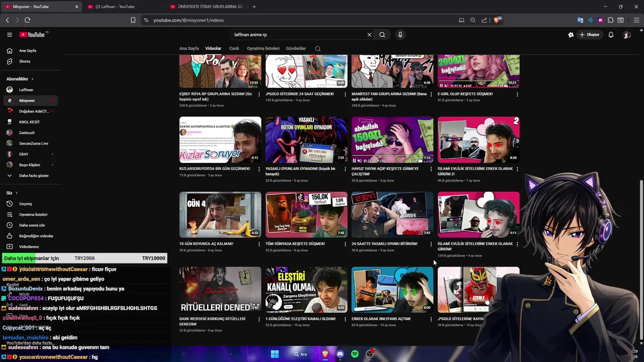Viewport: 644px width, 362px height.
Task: Select the Videolar channel tab
Action: [213, 49]
